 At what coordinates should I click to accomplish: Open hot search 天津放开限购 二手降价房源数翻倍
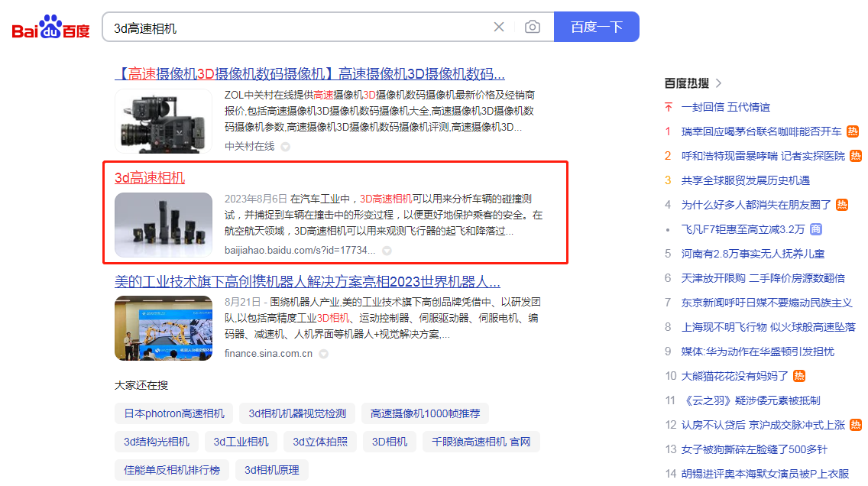click(763, 278)
